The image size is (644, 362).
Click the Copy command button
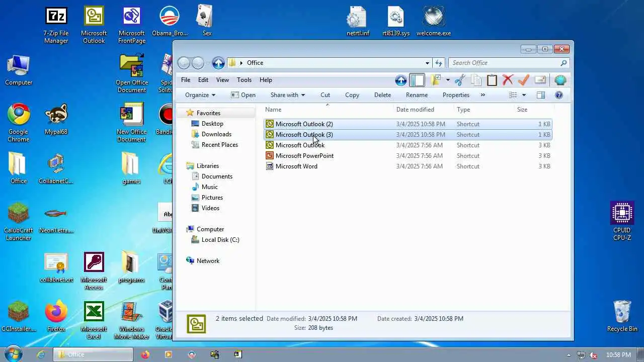click(x=352, y=95)
